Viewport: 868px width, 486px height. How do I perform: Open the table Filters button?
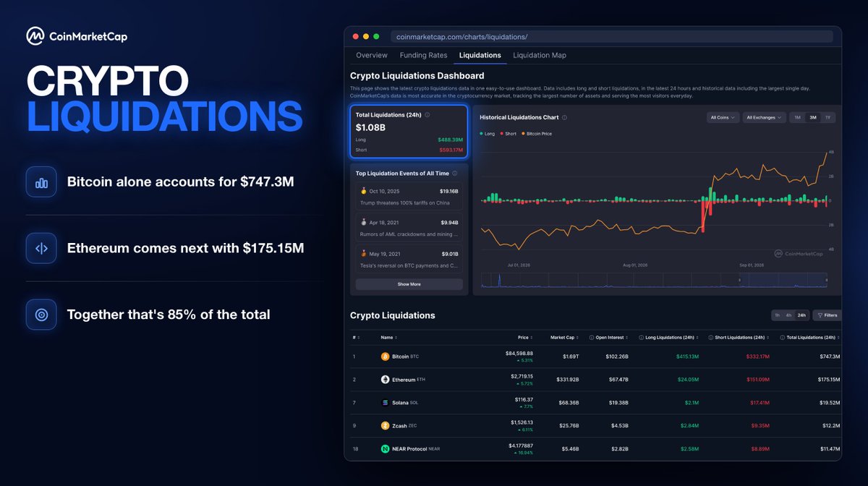(827, 315)
